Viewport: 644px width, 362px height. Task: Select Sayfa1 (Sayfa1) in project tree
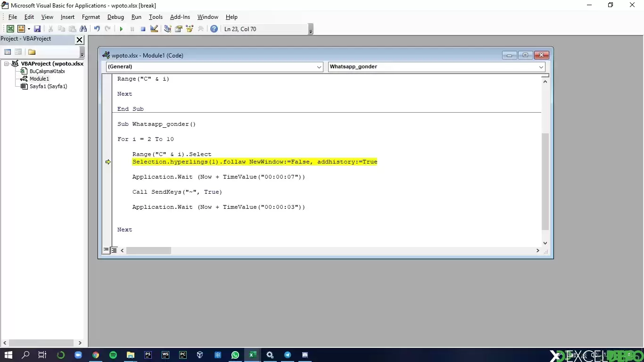coord(48,86)
